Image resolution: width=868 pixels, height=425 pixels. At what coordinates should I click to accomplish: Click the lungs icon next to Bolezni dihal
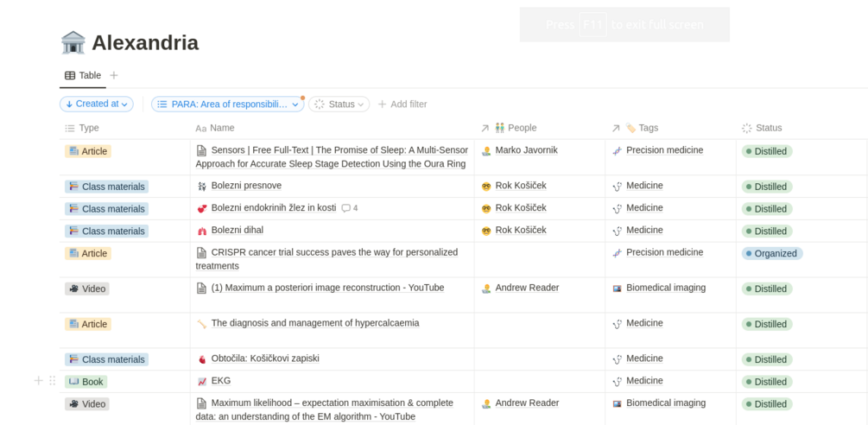coord(201,231)
